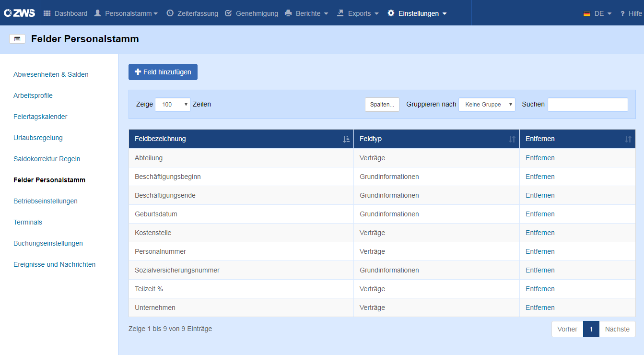Open the rows count dropdown showing 100
The image size is (644, 355).
pyautogui.click(x=173, y=104)
